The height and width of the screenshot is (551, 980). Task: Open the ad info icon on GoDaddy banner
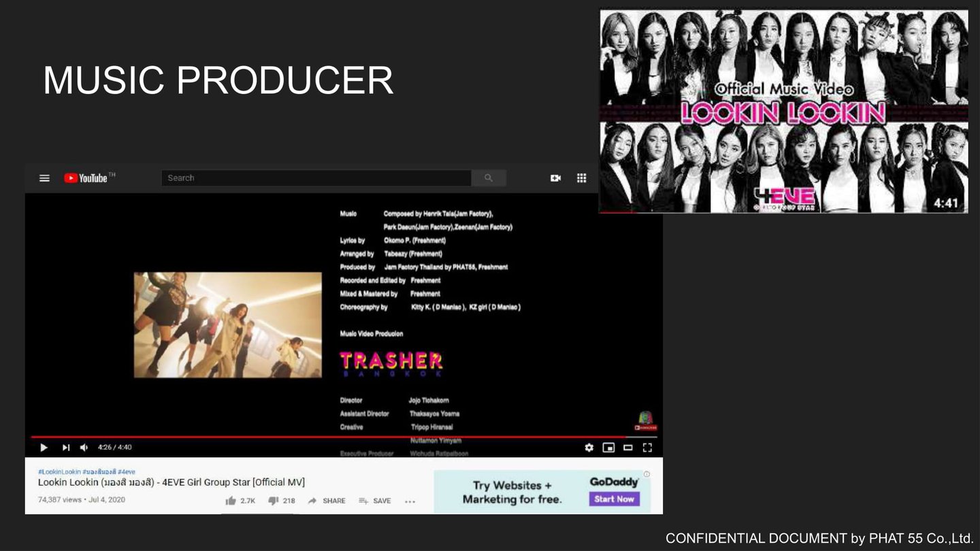(x=647, y=474)
